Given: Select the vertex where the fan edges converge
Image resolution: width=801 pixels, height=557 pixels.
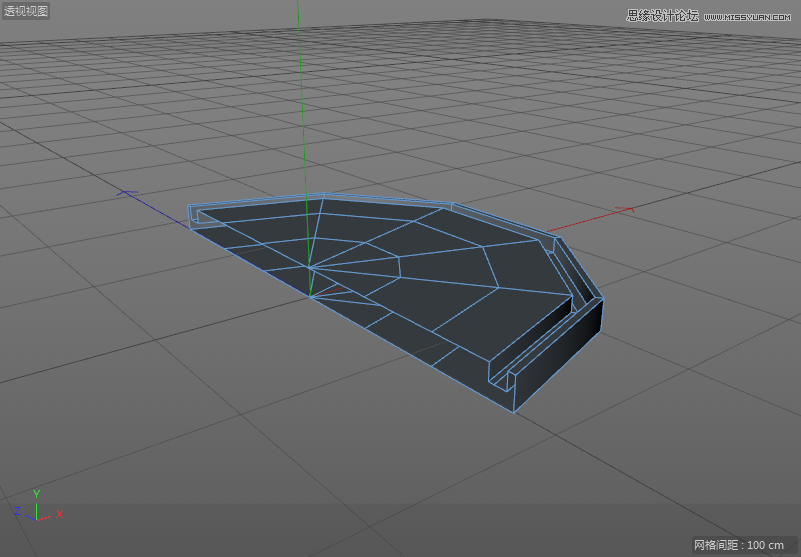Looking at the screenshot, I should pyautogui.click(x=310, y=267).
